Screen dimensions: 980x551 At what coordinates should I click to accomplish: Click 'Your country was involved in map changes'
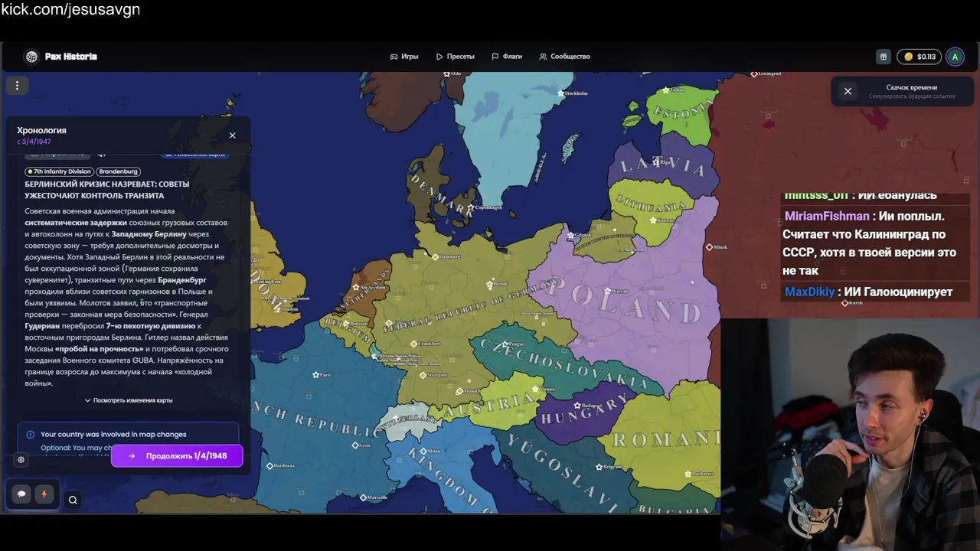tap(113, 435)
